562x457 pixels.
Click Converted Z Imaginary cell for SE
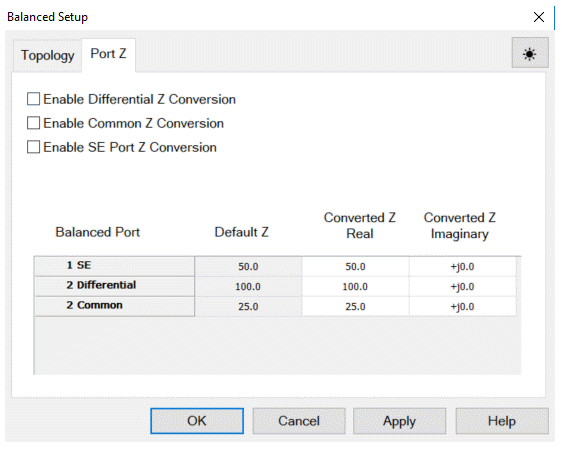[x=462, y=267]
